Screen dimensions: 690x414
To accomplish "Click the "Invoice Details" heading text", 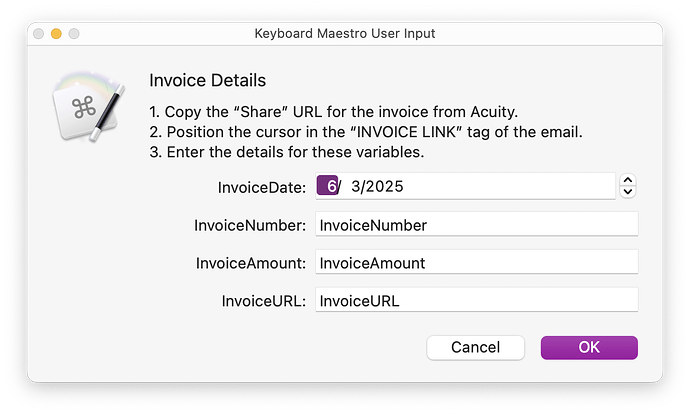I will [207, 79].
